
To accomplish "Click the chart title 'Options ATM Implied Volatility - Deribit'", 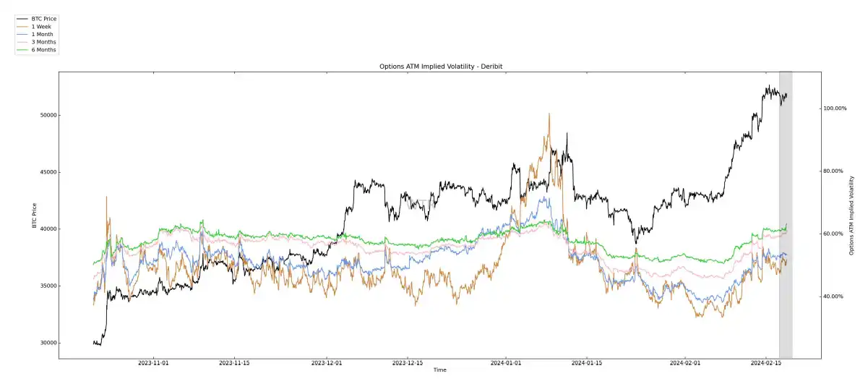I will coord(441,67).
